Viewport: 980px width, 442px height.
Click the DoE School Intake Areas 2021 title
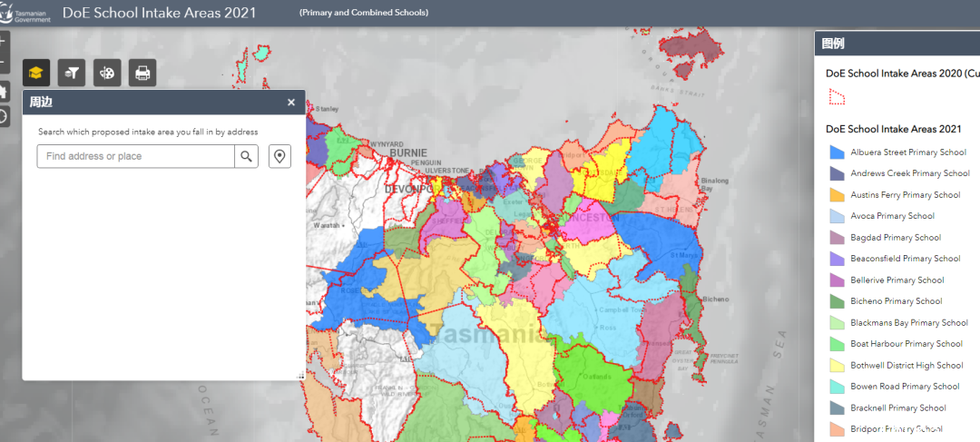pos(160,13)
